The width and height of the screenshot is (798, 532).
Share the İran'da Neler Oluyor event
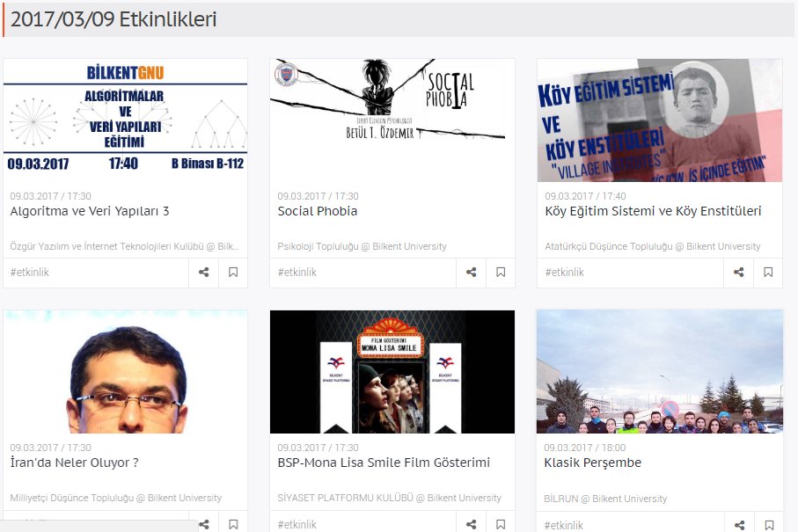click(x=203, y=524)
